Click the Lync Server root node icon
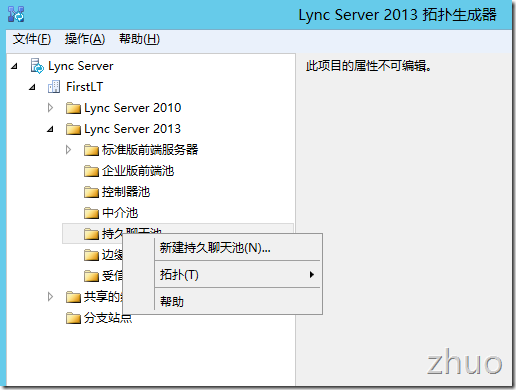Viewport: 516px width, 390px height. click(37, 66)
